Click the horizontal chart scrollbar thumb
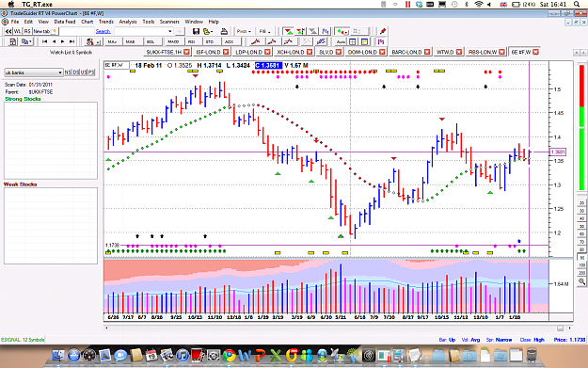 pos(560,328)
